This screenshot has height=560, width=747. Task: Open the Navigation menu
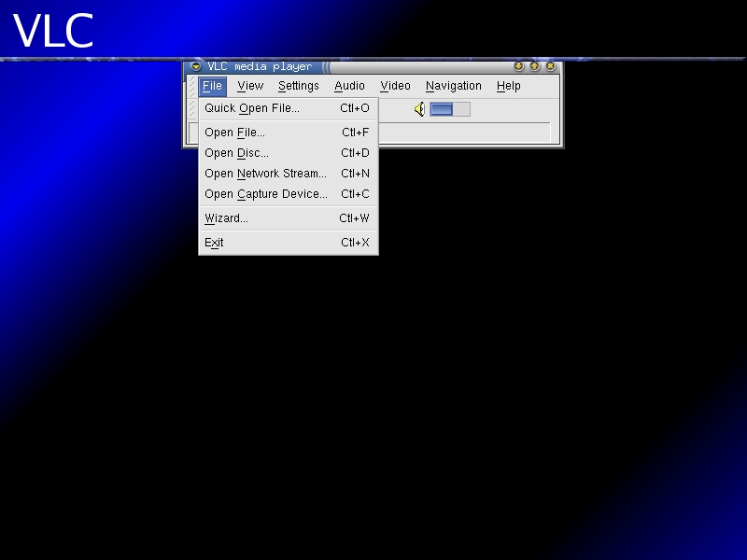coord(454,86)
